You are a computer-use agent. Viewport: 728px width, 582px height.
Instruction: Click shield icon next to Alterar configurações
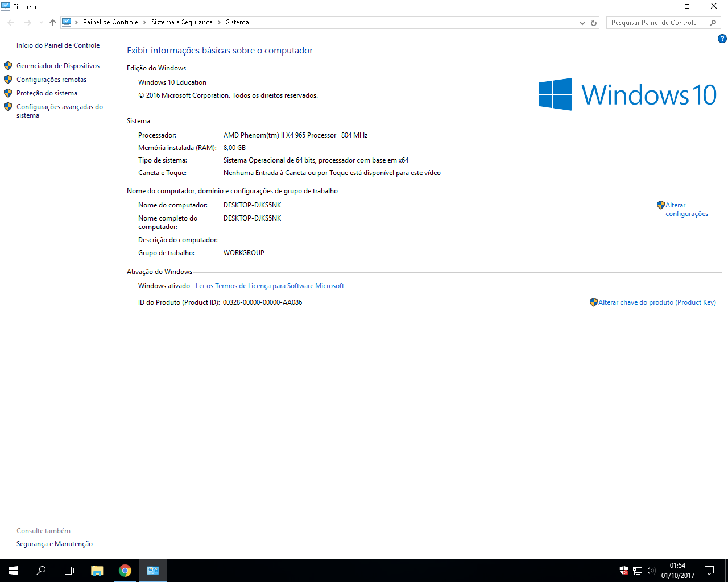coord(661,205)
